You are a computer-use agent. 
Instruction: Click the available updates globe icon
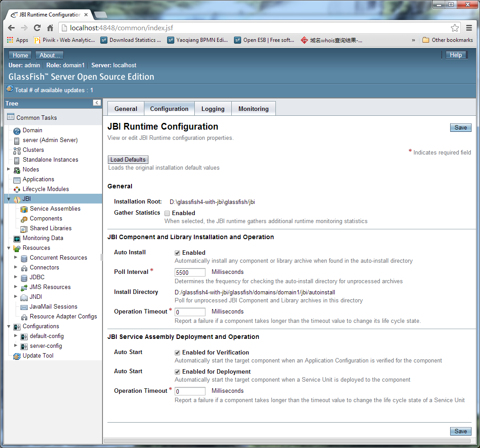coord(10,89)
